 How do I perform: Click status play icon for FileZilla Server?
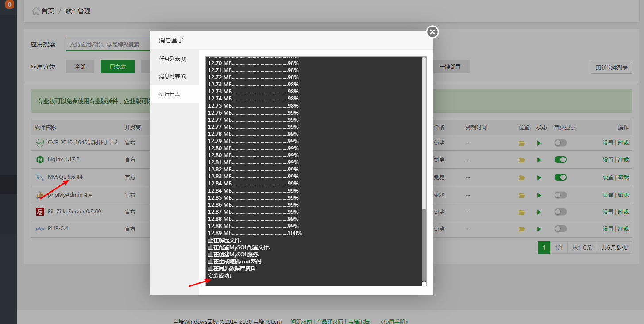(539, 212)
